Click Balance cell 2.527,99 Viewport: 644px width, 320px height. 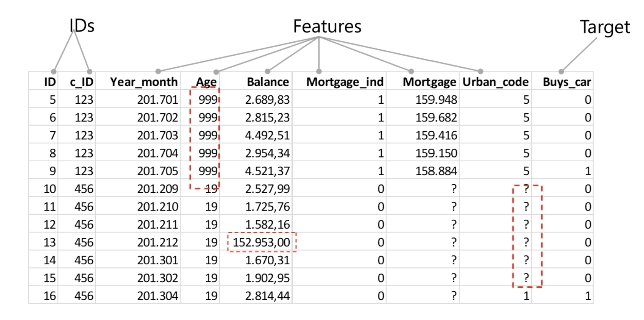pos(267,189)
